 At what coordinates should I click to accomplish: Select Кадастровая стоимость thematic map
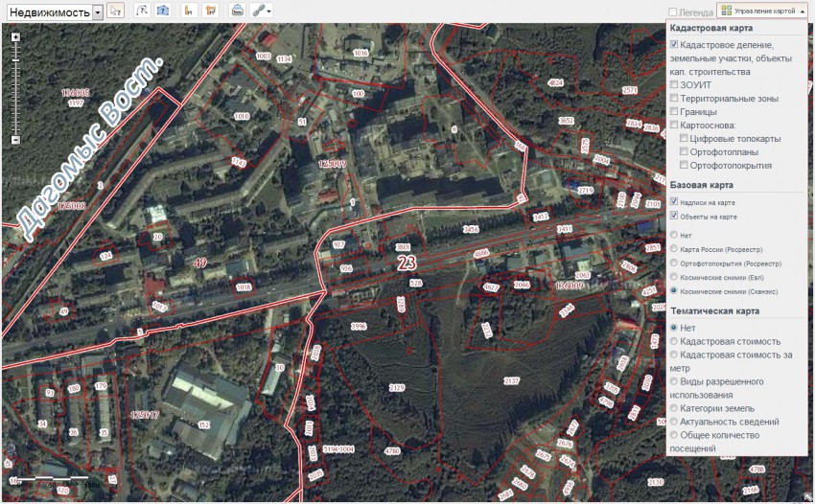pos(675,341)
